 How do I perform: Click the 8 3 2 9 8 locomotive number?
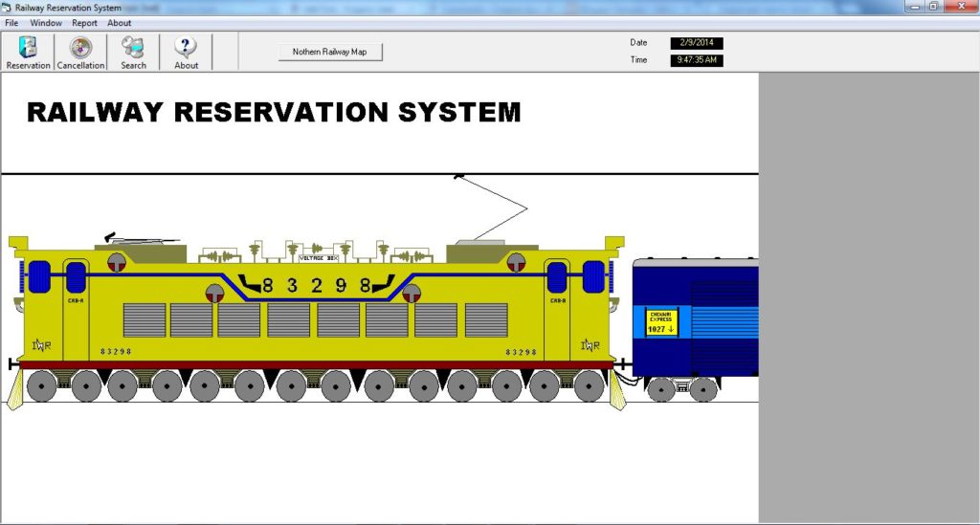pyautogui.click(x=316, y=285)
